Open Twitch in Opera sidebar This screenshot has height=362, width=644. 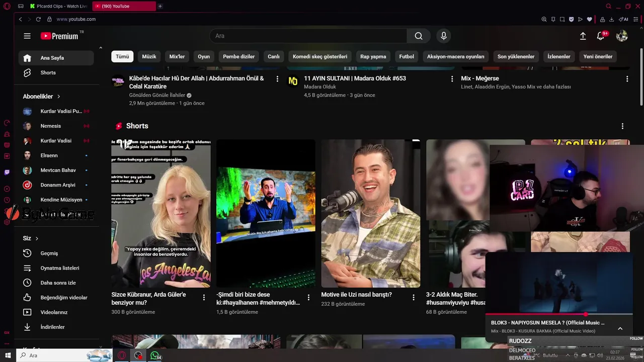[x=7, y=172]
